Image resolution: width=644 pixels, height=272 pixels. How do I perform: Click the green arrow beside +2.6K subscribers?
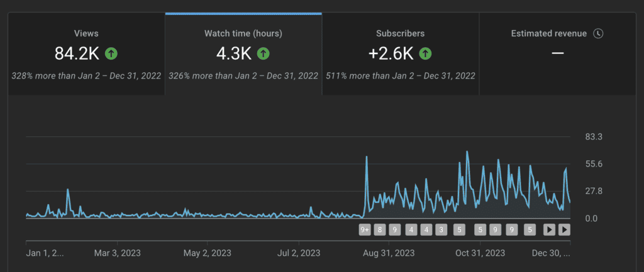point(426,53)
